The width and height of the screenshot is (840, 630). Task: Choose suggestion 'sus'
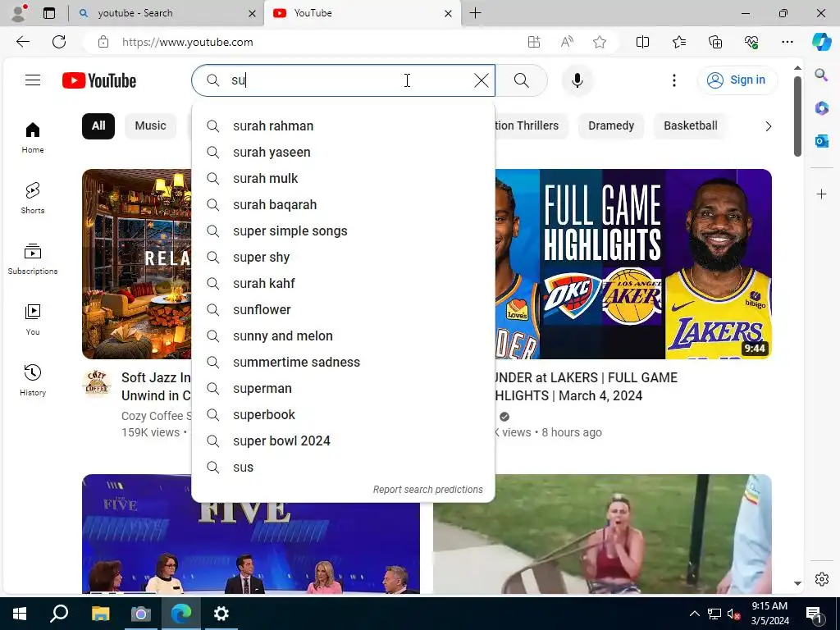[343, 467]
